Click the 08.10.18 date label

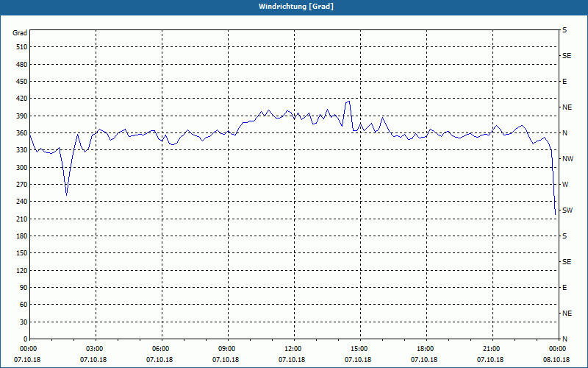[556, 360]
